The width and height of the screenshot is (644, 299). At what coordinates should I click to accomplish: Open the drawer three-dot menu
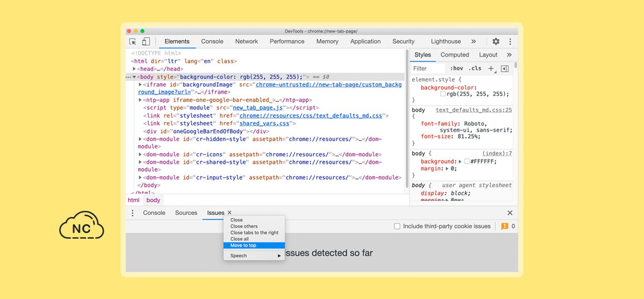tap(132, 213)
